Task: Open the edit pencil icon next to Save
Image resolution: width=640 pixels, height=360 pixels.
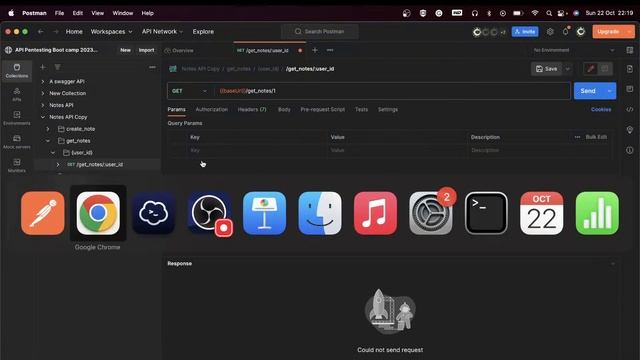Action: 590,69
